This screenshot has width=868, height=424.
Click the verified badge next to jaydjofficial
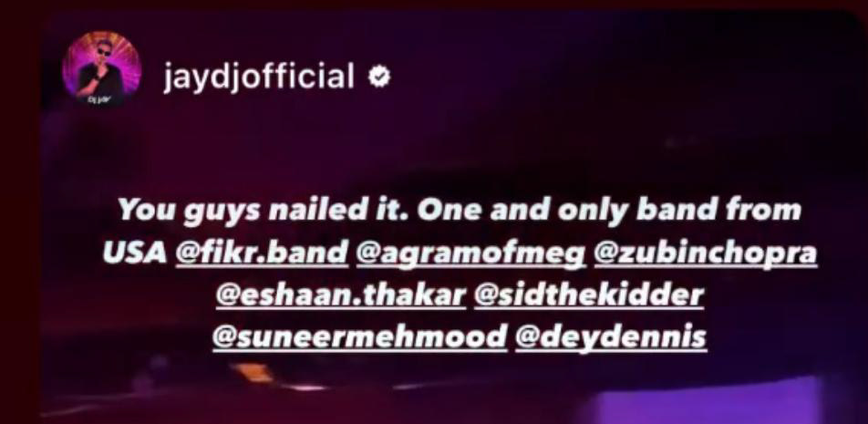pos(379,78)
